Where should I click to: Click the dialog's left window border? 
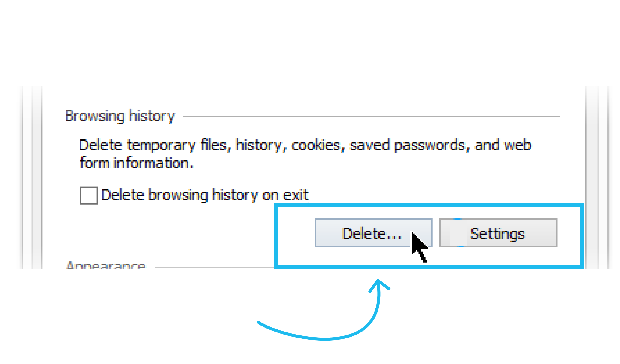[32, 178]
